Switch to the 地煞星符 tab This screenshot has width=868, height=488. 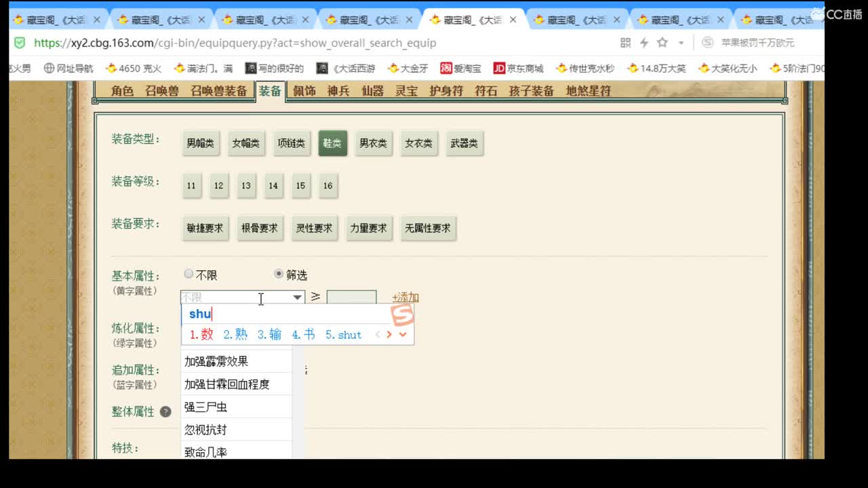coord(589,90)
